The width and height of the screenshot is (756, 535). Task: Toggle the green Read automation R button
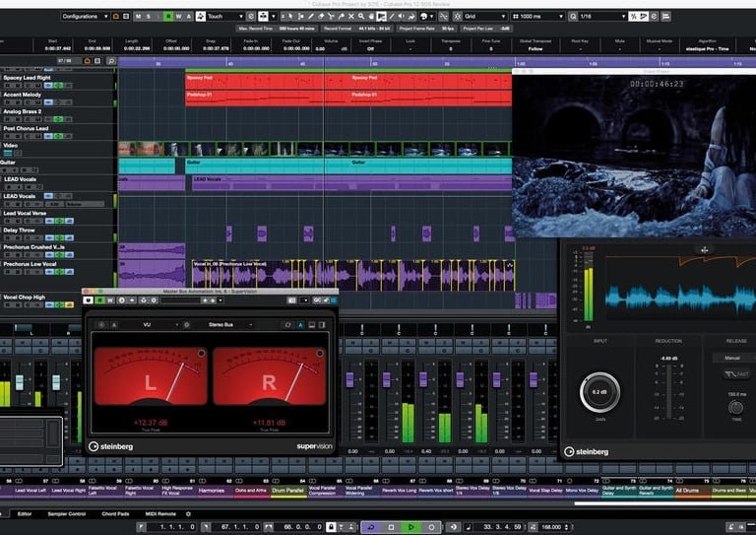click(168, 17)
